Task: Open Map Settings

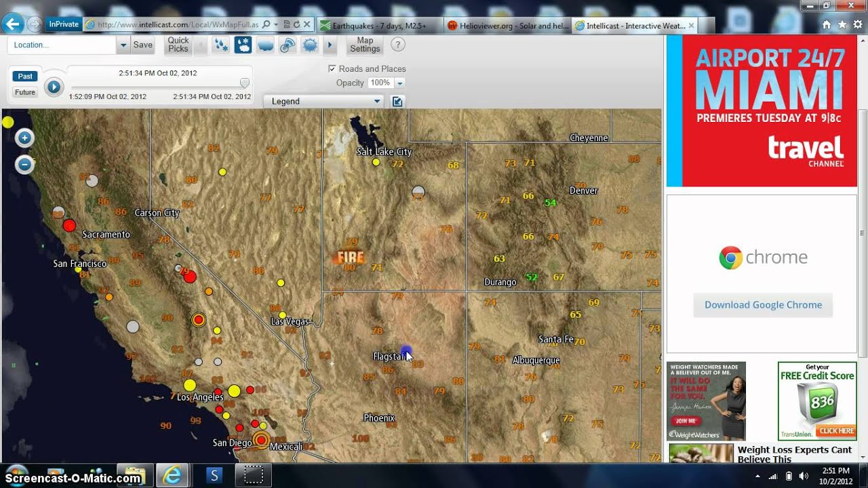Action: coord(365,45)
